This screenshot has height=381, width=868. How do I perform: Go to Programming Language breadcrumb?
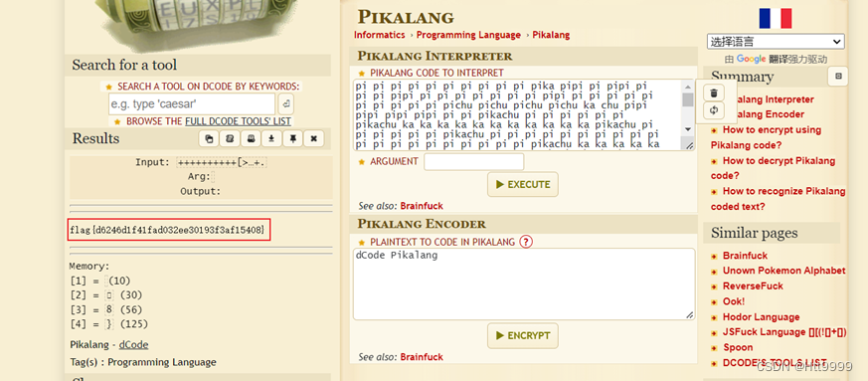tap(468, 35)
